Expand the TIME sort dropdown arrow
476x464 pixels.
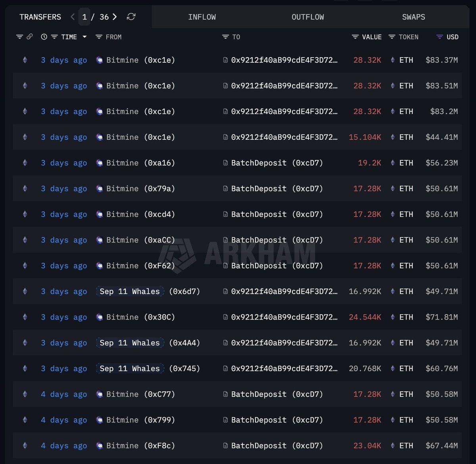(x=84, y=37)
